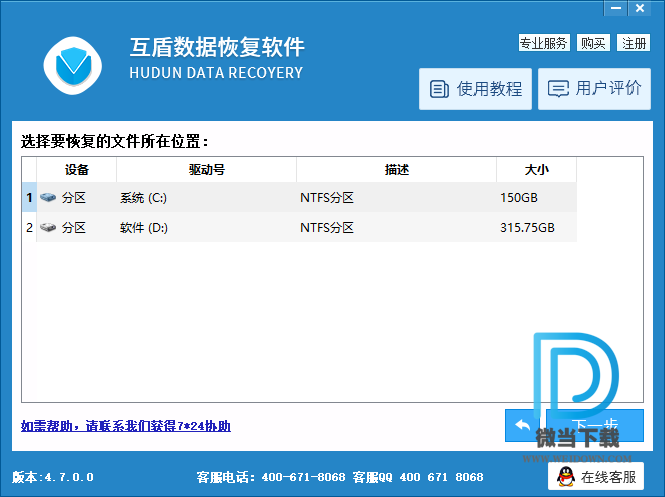Select 软件 (D:) partition row
The width and height of the screenshot is (665, 497).
(x=299, y=227)
